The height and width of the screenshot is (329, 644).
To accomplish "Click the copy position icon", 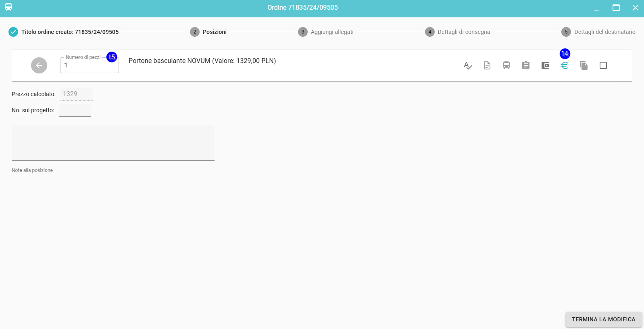I will coord(584,65).
